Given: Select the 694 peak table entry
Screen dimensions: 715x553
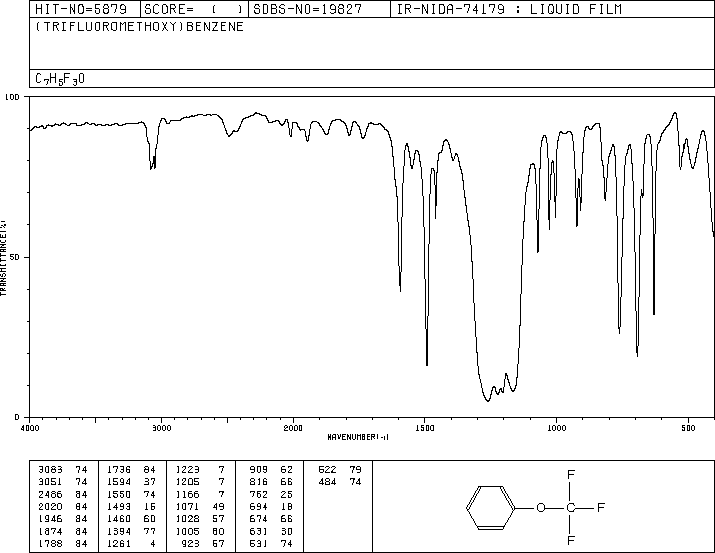Looking at the screenshot, I should pyautogui.click(x=271, y=506).
